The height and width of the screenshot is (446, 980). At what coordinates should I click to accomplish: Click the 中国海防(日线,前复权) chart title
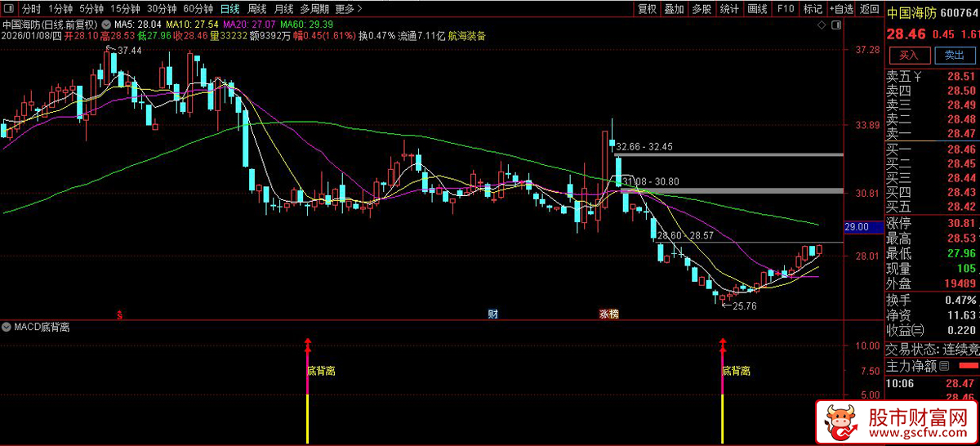[x=51, y=25]
